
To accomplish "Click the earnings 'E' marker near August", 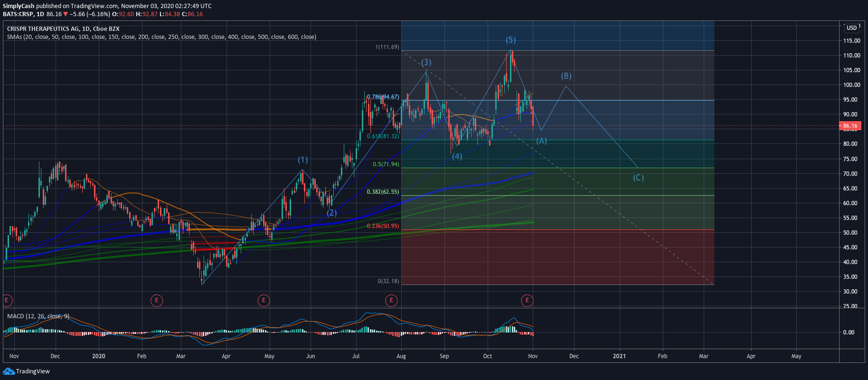I will 391,300.
